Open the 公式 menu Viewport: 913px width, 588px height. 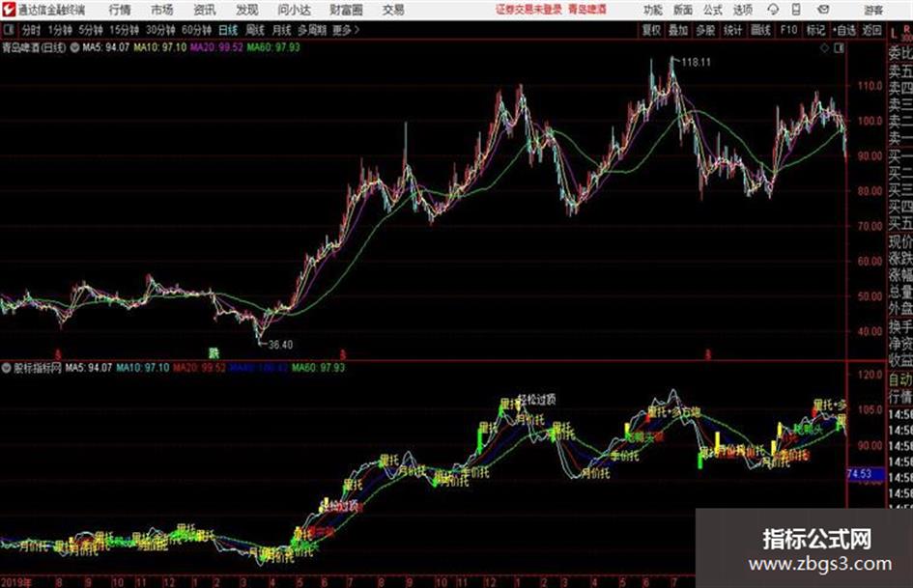pyautogui.click(x=713, y=10)
